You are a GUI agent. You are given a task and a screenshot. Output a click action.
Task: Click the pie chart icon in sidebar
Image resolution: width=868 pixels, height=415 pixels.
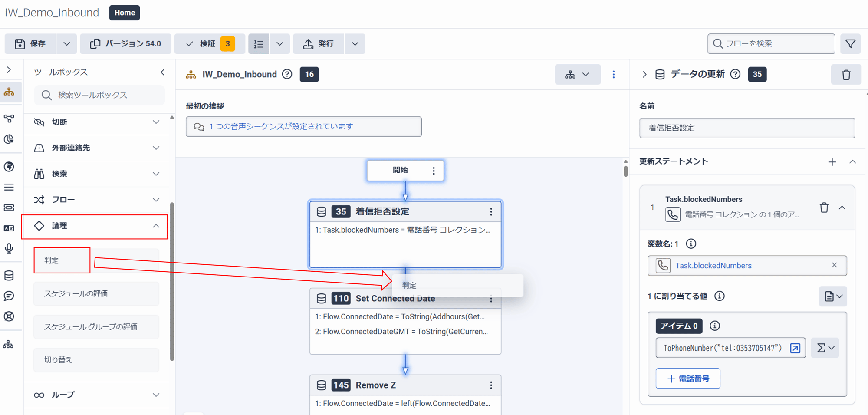pos(9,139)
